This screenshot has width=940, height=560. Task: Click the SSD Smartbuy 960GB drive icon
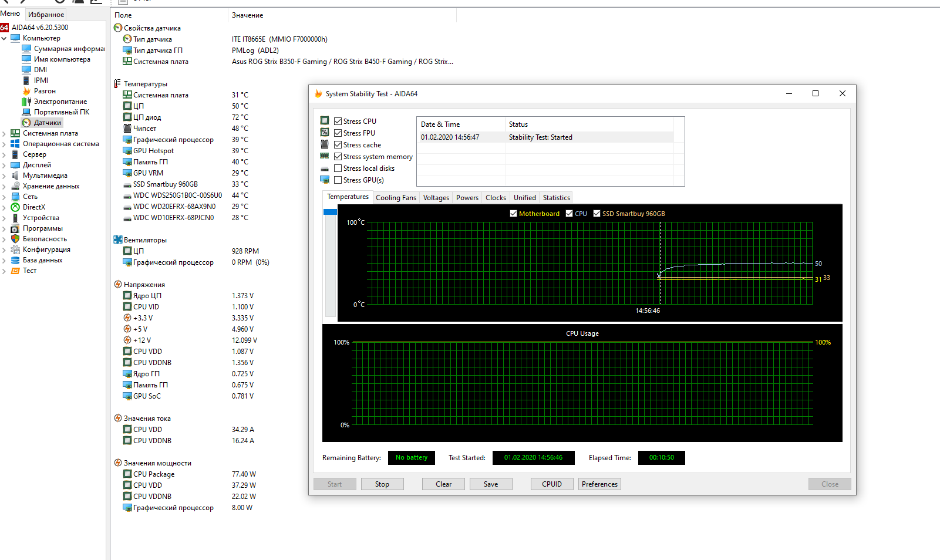[127, 184]
